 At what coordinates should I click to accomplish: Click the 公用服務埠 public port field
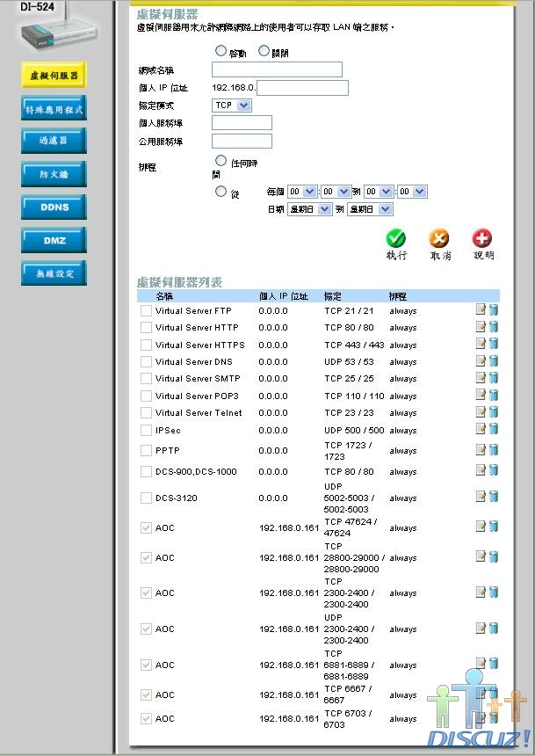click(242, 142)
